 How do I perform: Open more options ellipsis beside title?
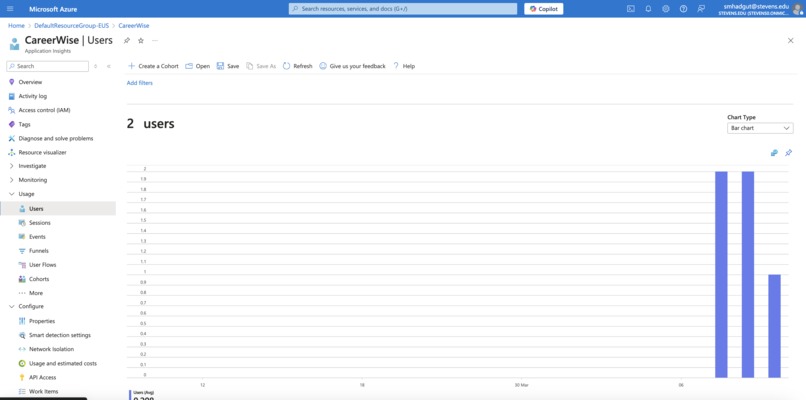coord(155,40)
